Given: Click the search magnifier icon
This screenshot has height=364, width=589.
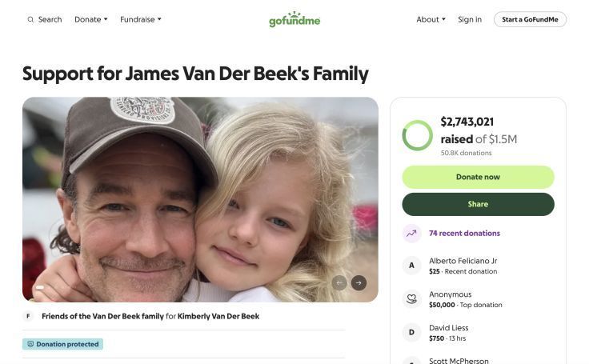Looking at the screenshot, I should pos(30,19).
